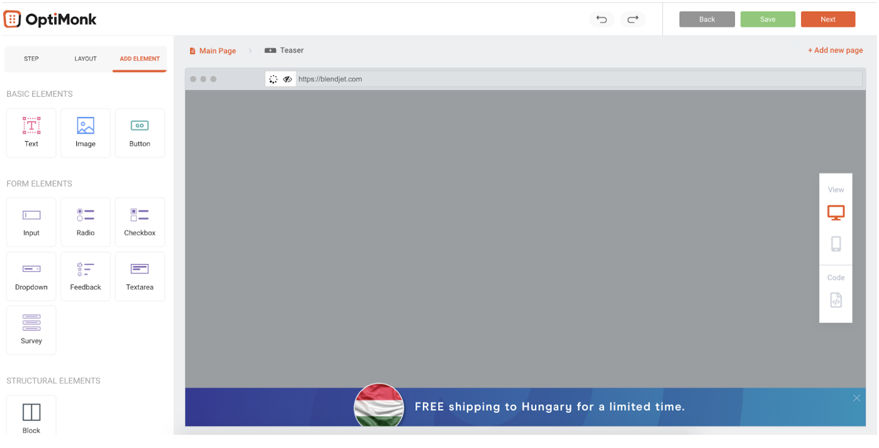Click the OptiMonk logo
The image size is (879, 448).
[x=50, y=20]
